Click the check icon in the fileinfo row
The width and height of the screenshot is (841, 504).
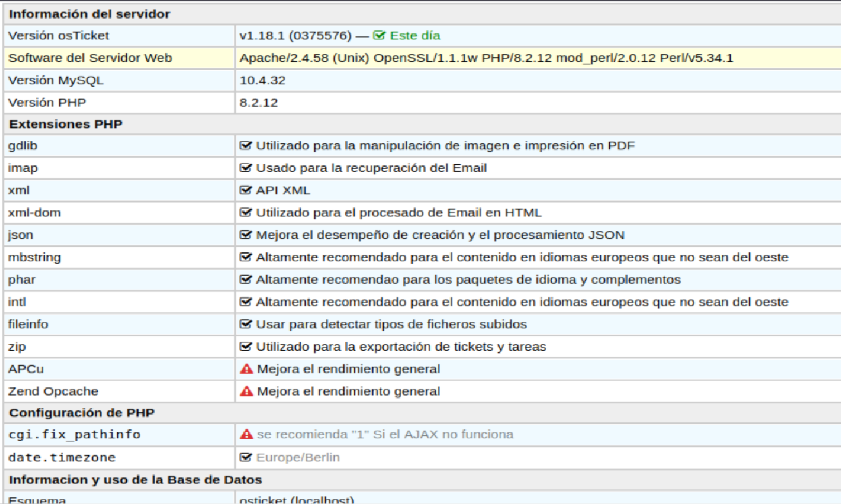(245, 324)
